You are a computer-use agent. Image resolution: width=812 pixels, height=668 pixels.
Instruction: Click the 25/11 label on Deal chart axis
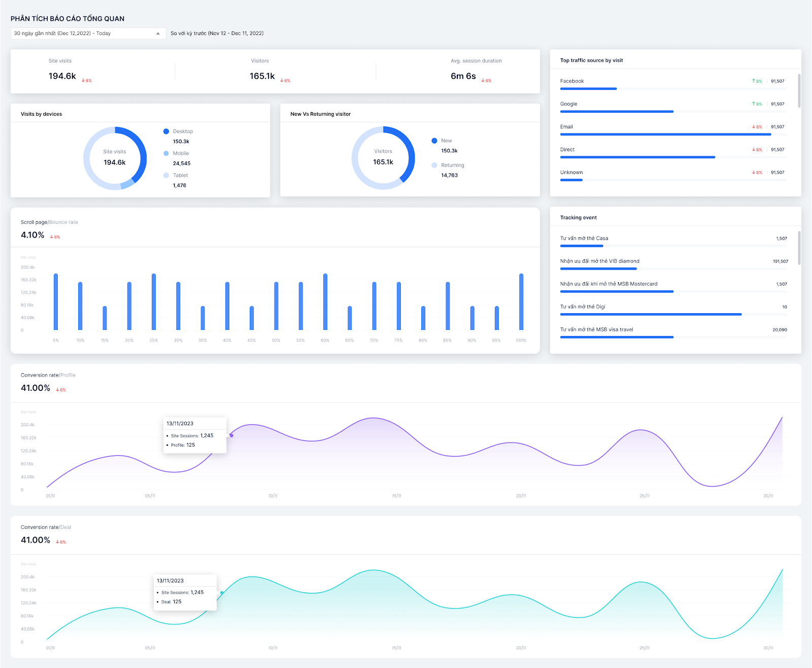pos(645,648)
